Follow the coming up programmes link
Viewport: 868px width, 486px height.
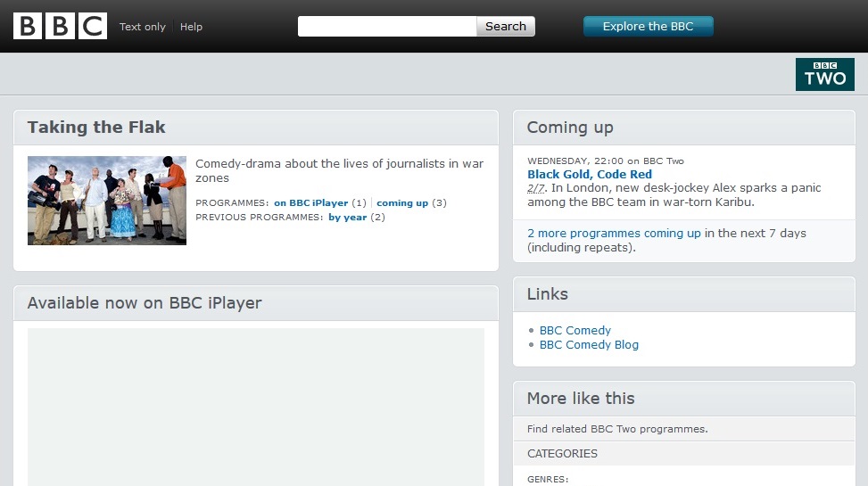point(402,203)
